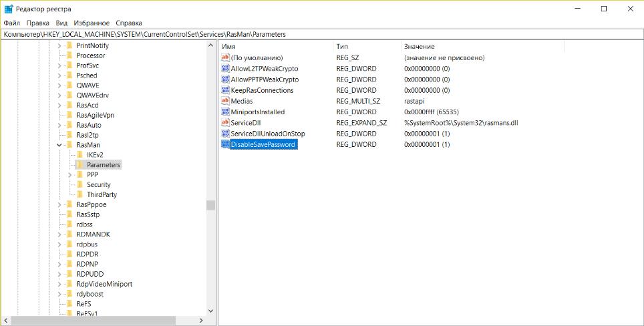Screen dimensions: 644x326
Task: Click the AllowL2TPWeakCrypto DWORD icon
Action: 225,69
